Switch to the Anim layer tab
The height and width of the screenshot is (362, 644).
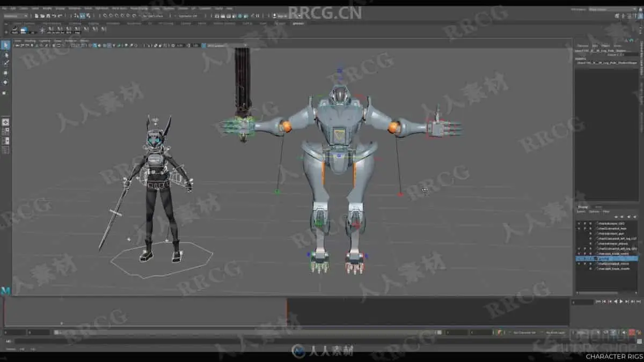[598, 206]
